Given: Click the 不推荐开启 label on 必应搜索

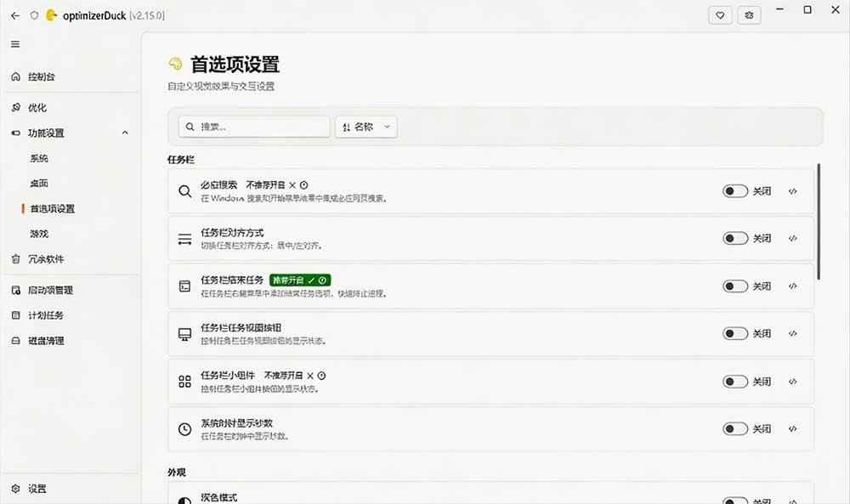Looking at the screenshot, I should point(265,184).
